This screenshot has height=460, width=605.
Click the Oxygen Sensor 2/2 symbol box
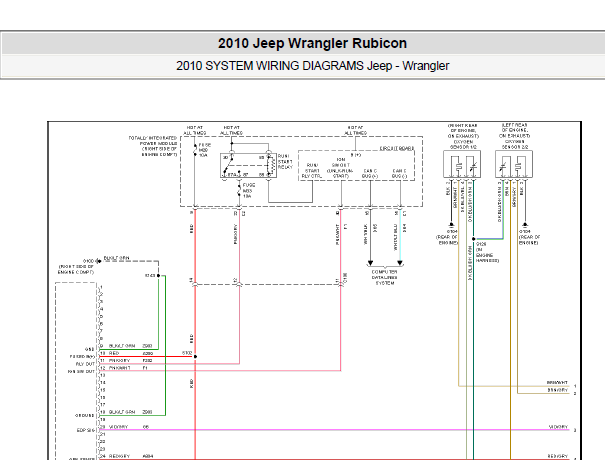point(514,164)
